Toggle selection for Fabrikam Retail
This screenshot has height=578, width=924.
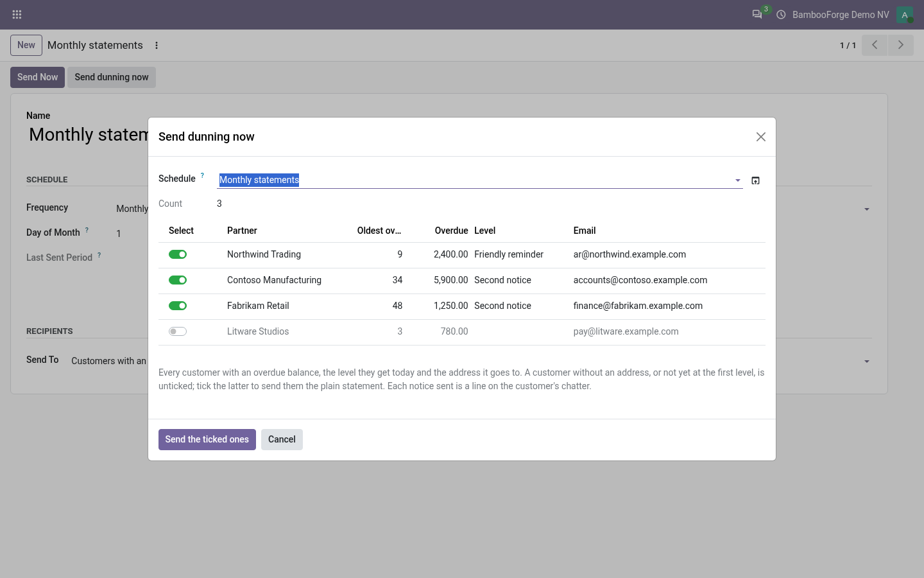178,306
